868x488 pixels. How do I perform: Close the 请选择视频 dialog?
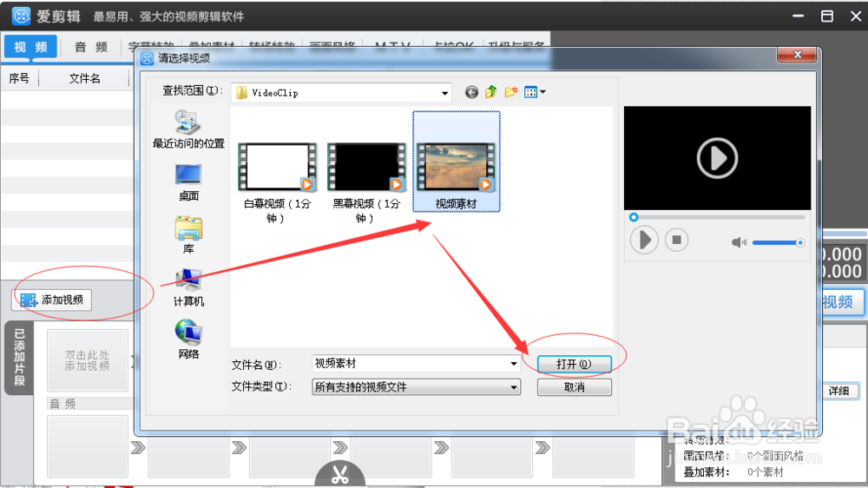797,55
